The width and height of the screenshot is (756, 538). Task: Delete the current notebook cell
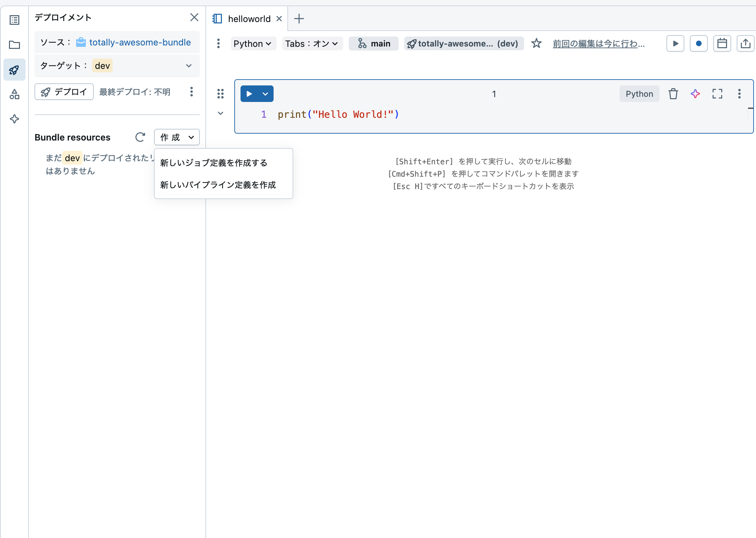pos(673,93)
